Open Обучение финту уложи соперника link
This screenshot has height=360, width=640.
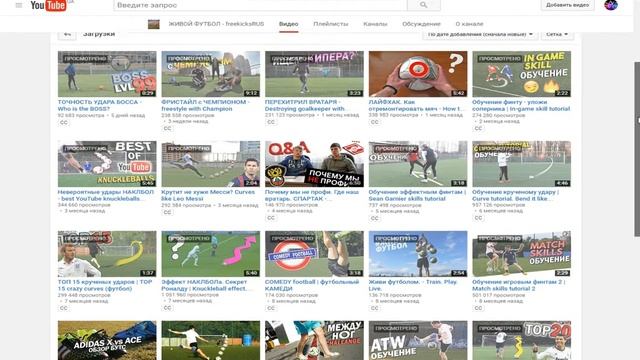521,105
